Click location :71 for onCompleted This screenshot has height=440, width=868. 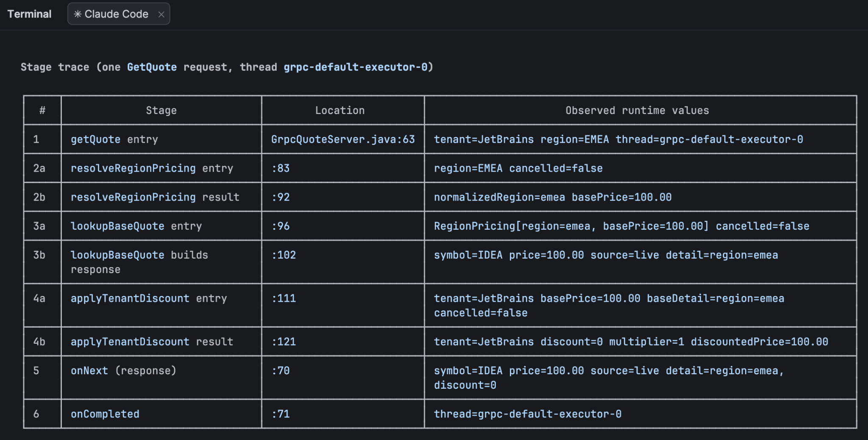pyautogui.click(x=281, y=414)
